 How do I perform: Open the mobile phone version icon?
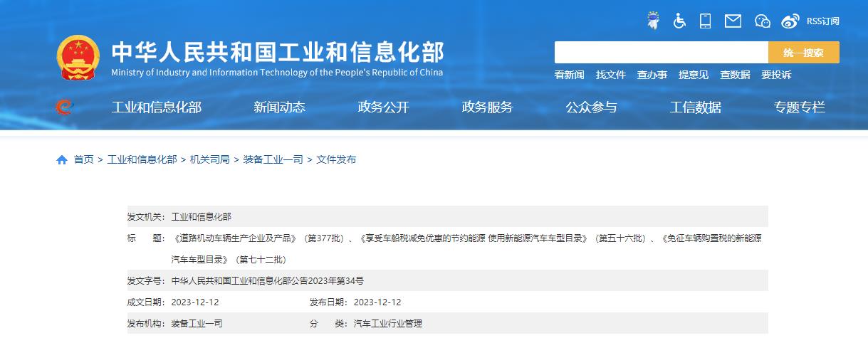click(x=706, y=21)
